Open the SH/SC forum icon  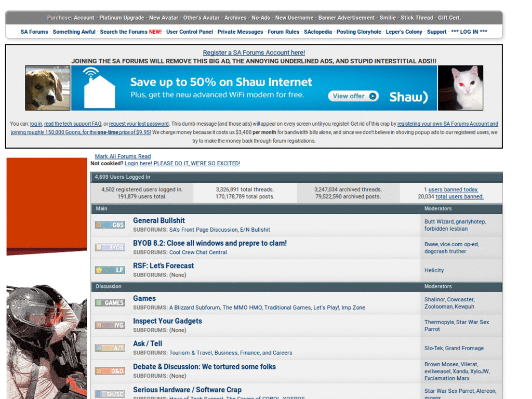(x=110, y=394)
